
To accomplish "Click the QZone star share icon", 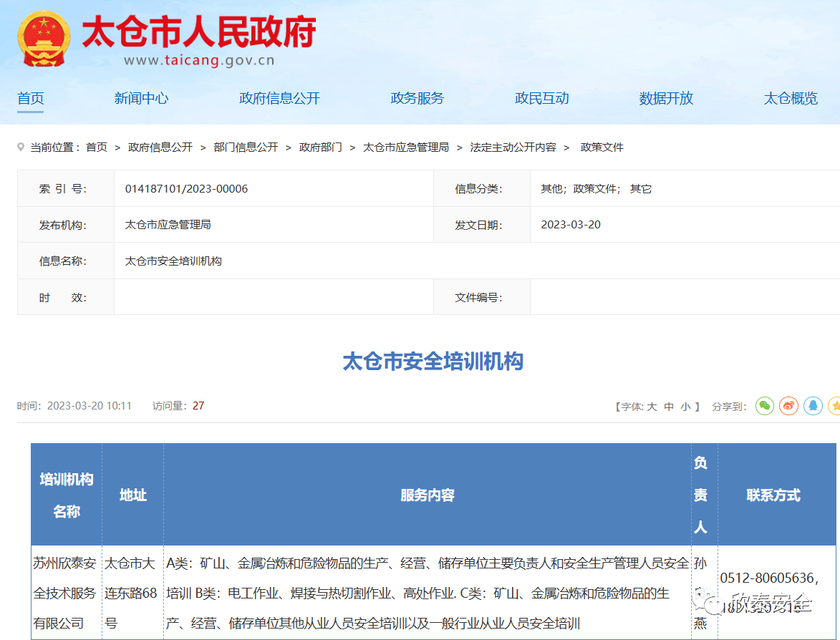I will [x=834, y=406].
